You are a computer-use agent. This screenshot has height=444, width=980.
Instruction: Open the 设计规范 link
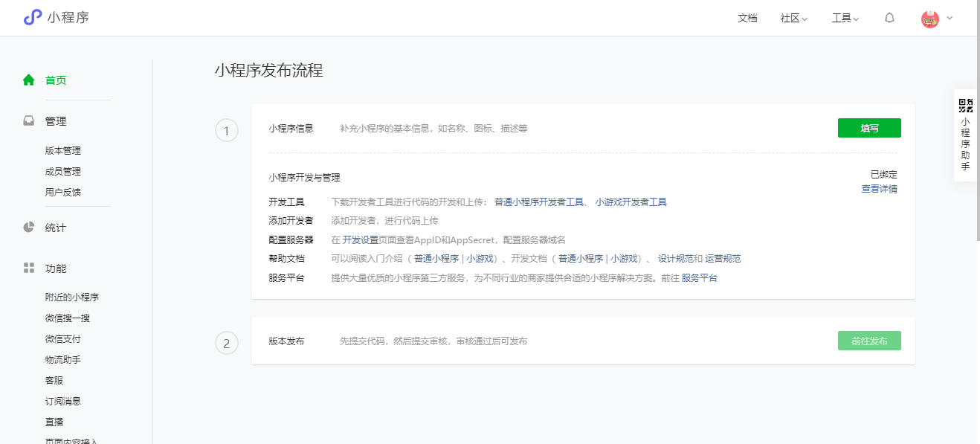pos(676,259)
